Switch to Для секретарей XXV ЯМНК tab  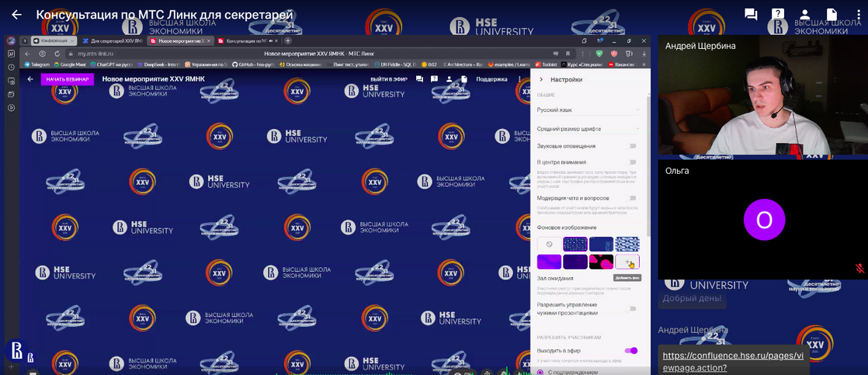pyautogui.click(x=113, y=41)
